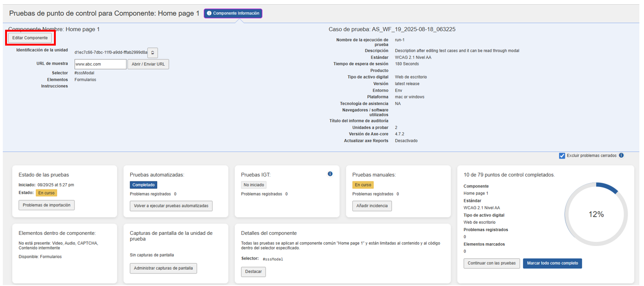
Task: Open Administrar capturas de pantalla
Action: (163, 268)
